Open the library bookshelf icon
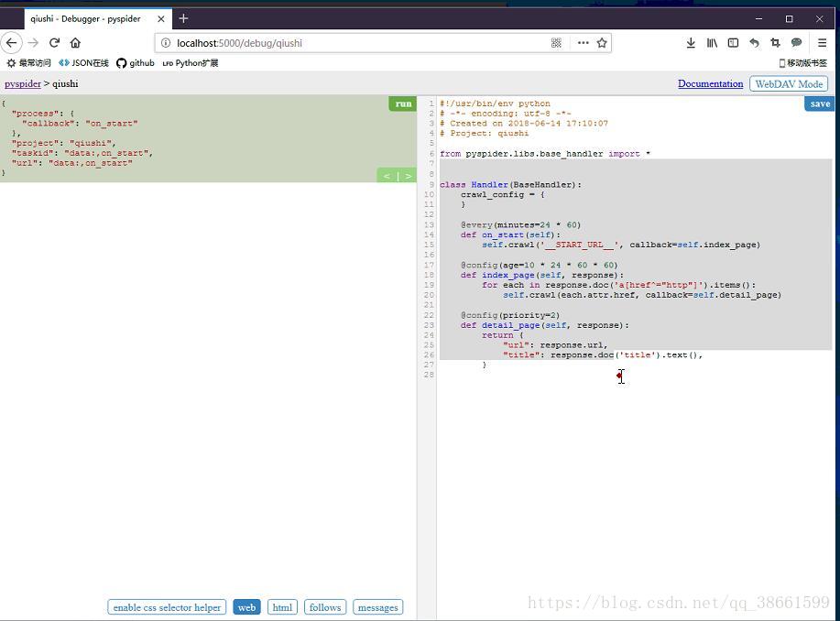The width and height of the screenshot is (840, 621). 712,43
